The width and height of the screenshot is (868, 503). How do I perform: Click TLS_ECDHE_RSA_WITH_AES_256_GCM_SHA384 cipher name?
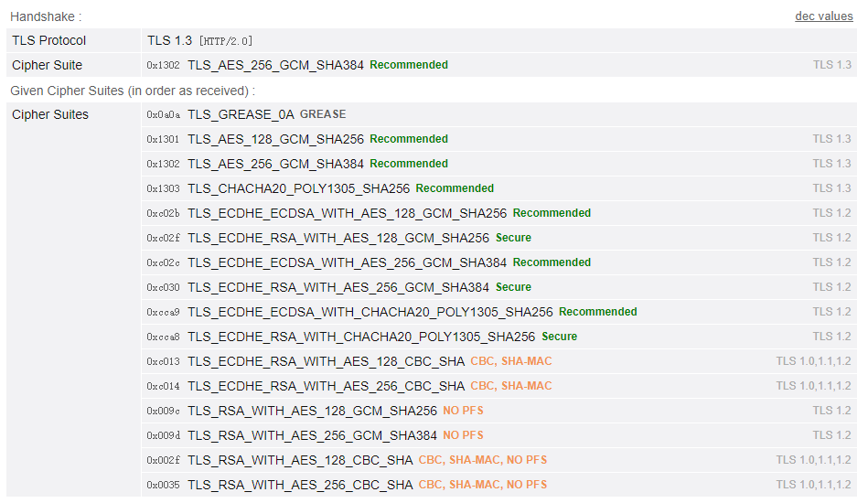pos(338,287)
